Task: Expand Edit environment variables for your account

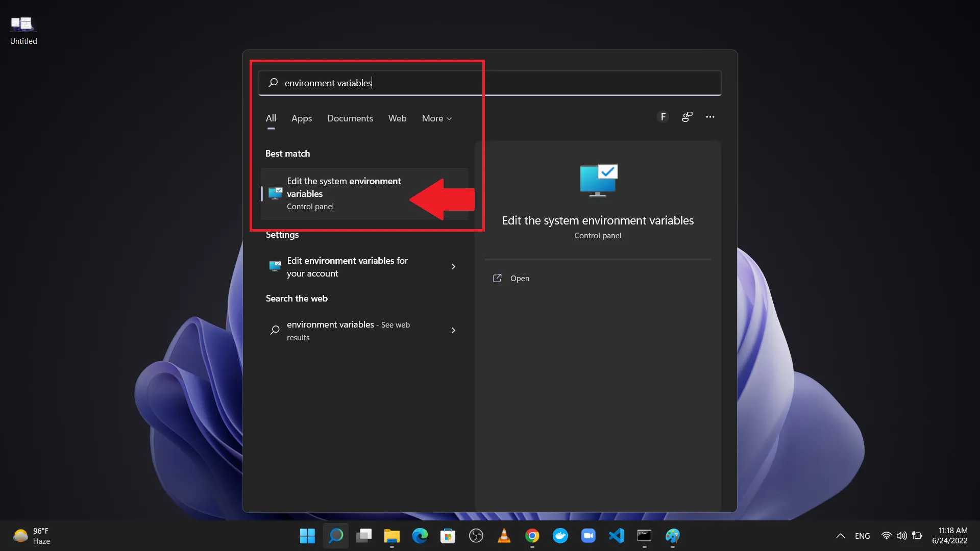Action: tap(453, 267)
